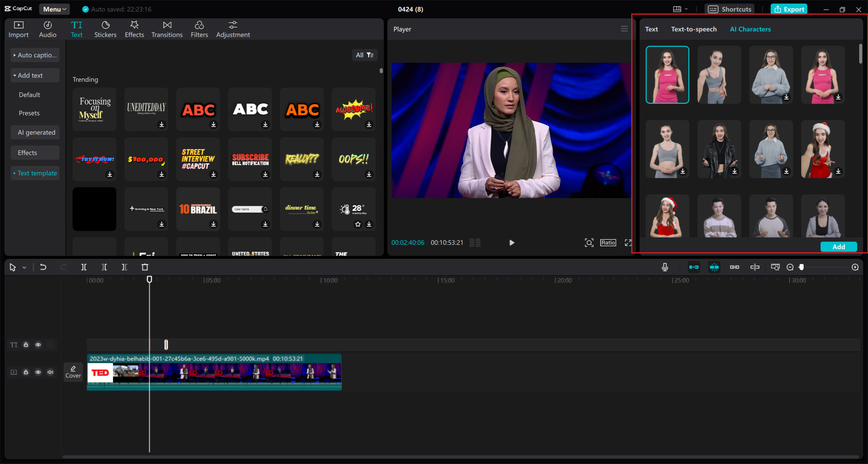Image resolution: width=868 pixels, height=464 pixels.
Task: Click the Export button
Action: pos(789,9)
